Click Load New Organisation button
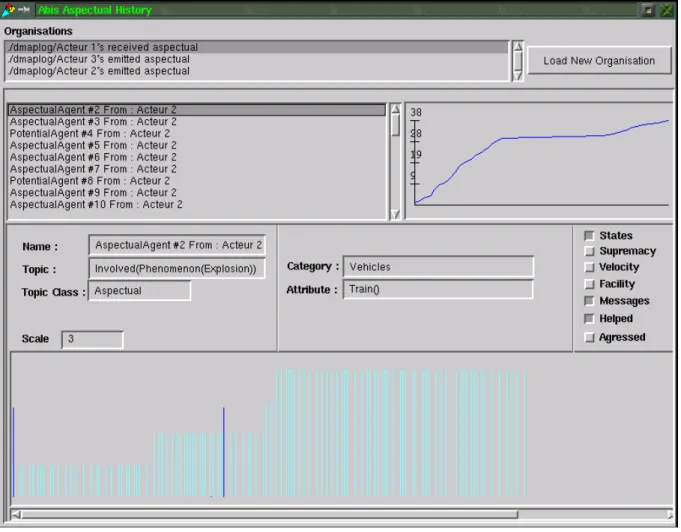 point(599,61)
